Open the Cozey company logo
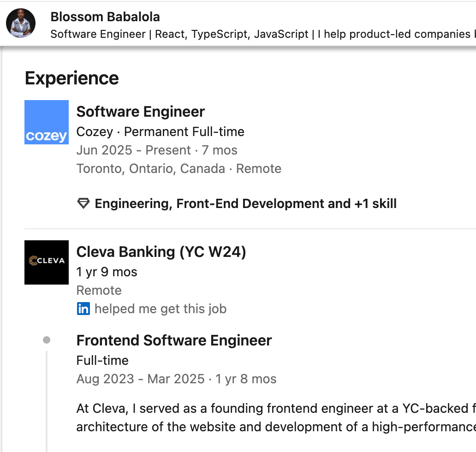 [47, 122]
